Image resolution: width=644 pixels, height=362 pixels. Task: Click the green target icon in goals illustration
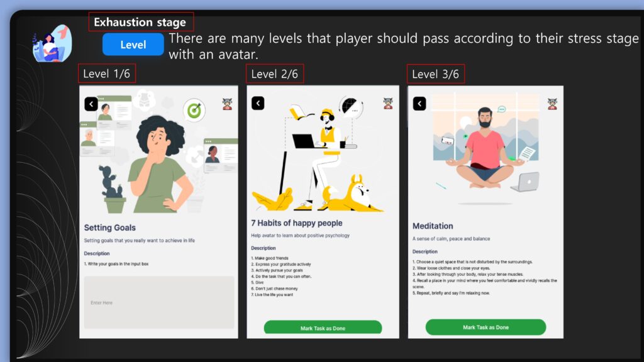(194, 110)
